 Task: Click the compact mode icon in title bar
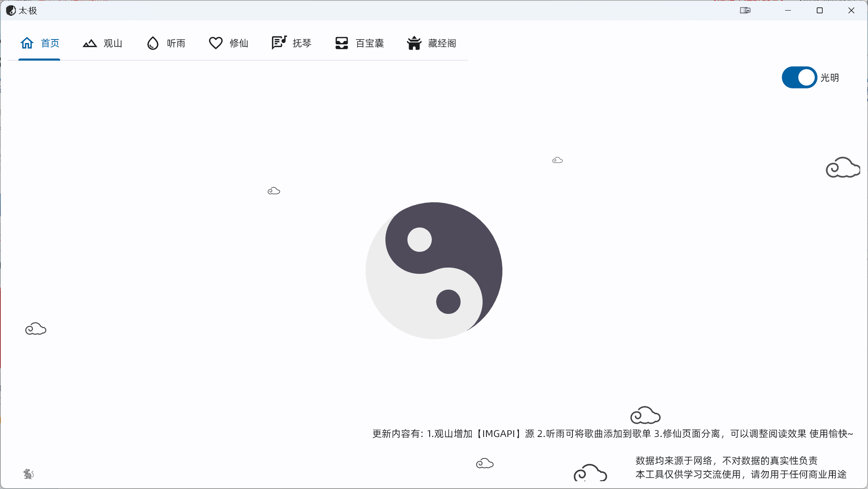tap(745, 11)
